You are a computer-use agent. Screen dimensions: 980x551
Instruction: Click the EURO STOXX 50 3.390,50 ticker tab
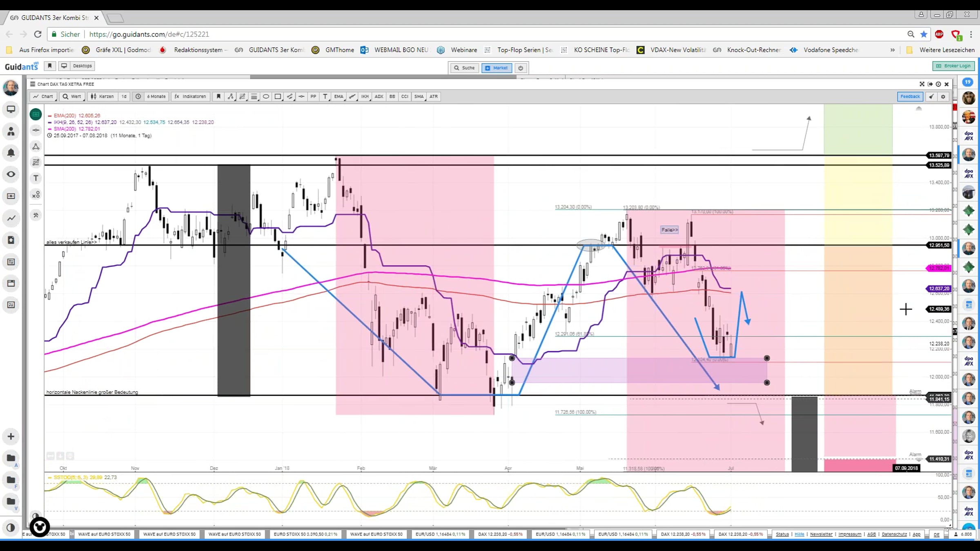click(x=305, y=534)
